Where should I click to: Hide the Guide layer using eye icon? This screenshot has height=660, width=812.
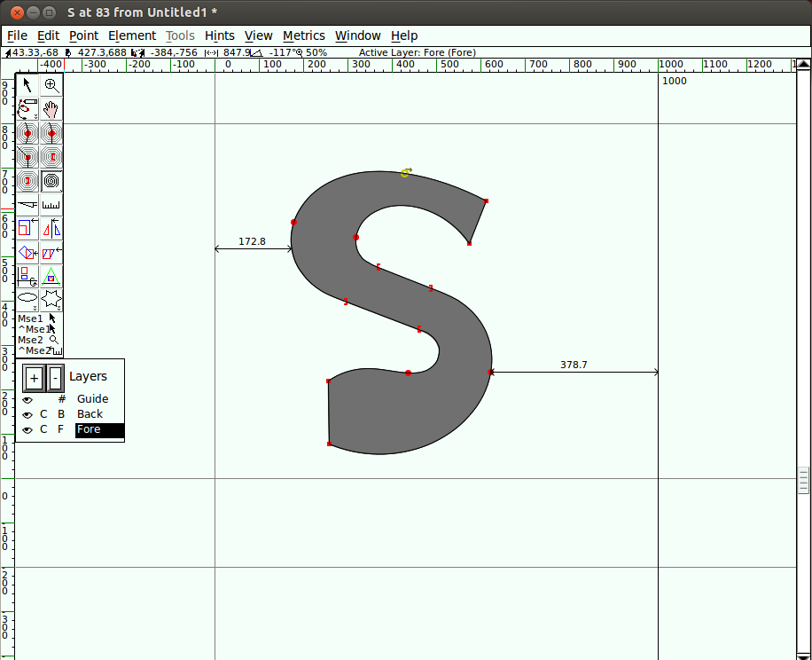[x=27, y=400]
